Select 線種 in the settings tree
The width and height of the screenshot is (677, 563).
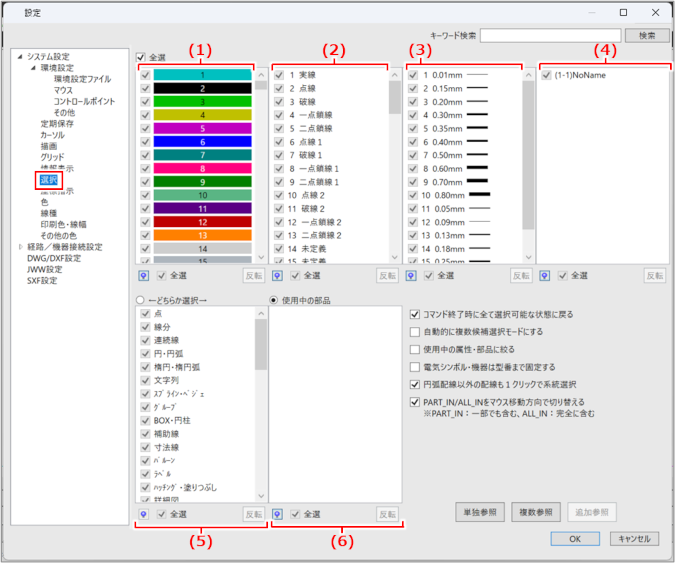(x=48, y=213)
